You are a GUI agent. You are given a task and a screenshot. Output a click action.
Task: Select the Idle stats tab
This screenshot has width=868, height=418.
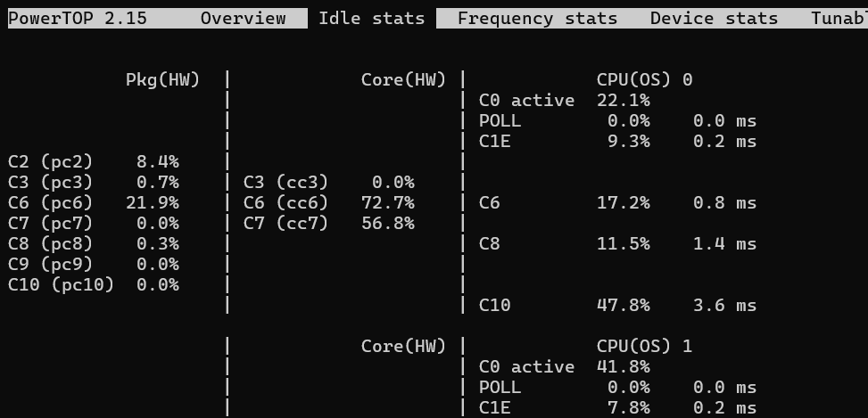[x=371, y=18]
